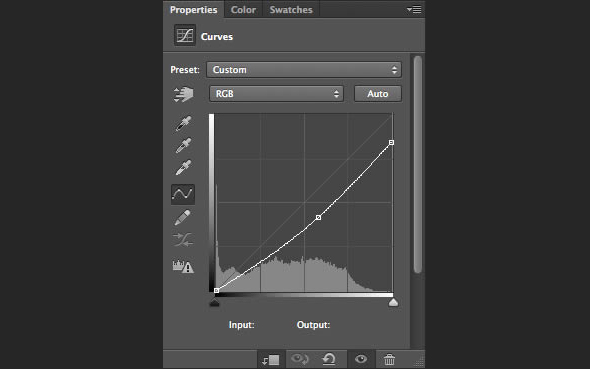This screenshot has width=590, height=369.
Task: Click the white point slider triangle
Action: tap(393, 302)
